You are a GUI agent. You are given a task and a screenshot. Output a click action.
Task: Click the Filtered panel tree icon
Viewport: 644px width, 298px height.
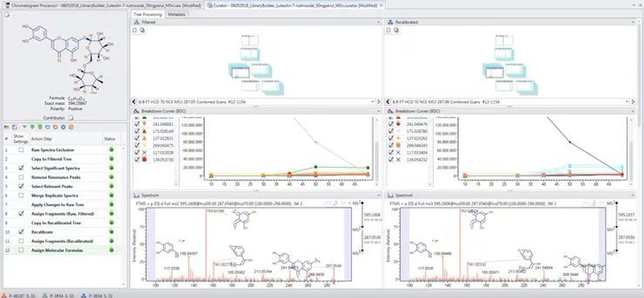pos(136,22)
